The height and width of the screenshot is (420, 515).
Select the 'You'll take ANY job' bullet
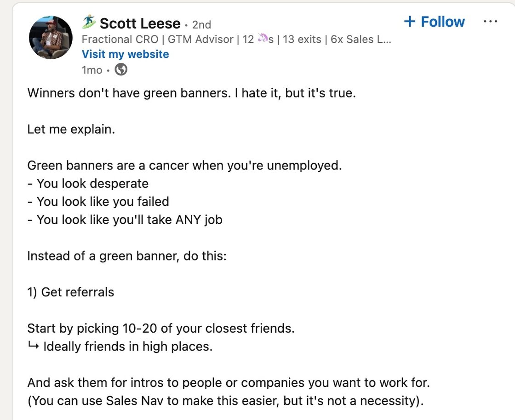coord(125,220)
